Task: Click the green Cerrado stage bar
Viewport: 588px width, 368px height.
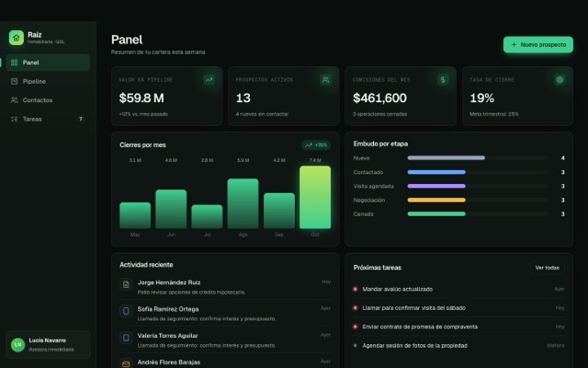Action: [x=436, y=214]
